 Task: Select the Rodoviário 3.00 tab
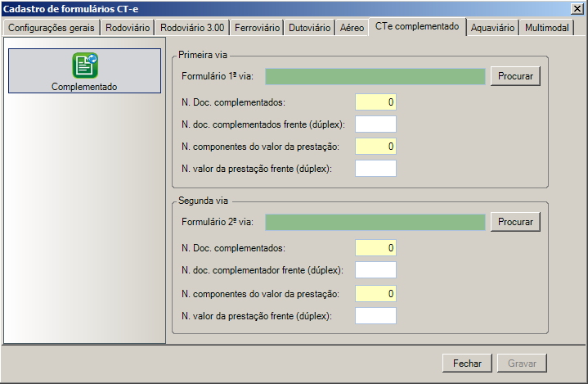[x=192, y=27]
